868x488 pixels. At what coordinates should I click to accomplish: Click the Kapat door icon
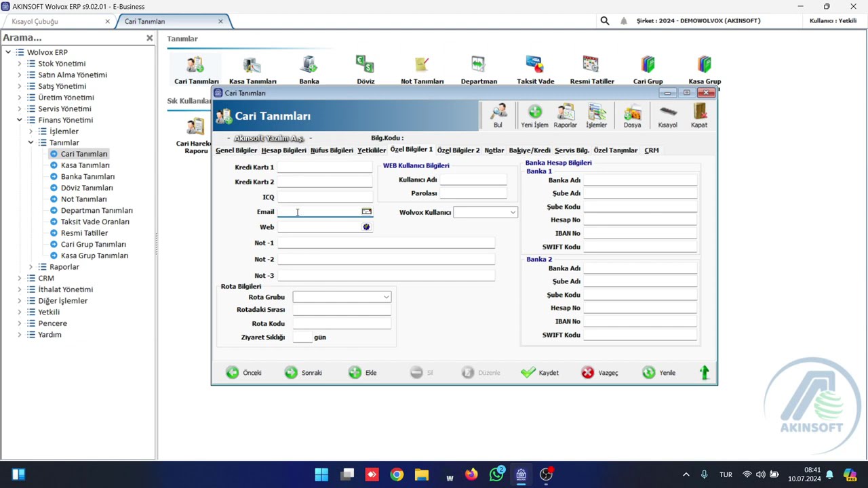pyautogui.click(x=699, y=116)
